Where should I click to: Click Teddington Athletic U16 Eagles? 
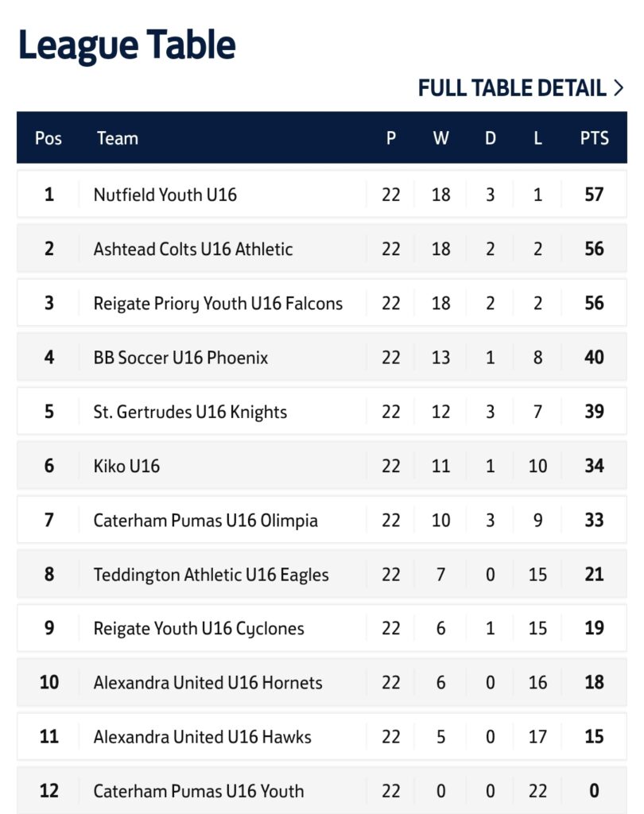[x=211, y=575]
